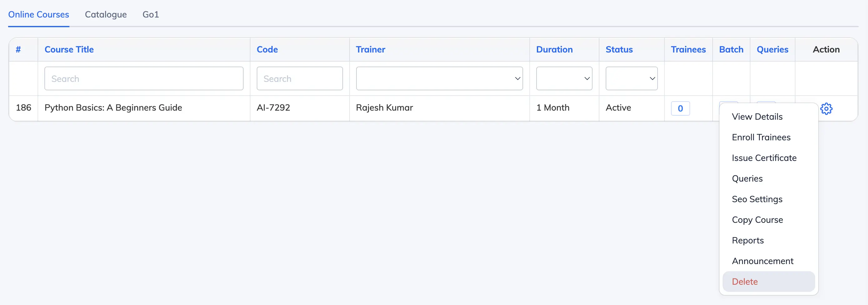Click row number 186
The height and width of the screenshot is (305, 868).
point(23,108)
